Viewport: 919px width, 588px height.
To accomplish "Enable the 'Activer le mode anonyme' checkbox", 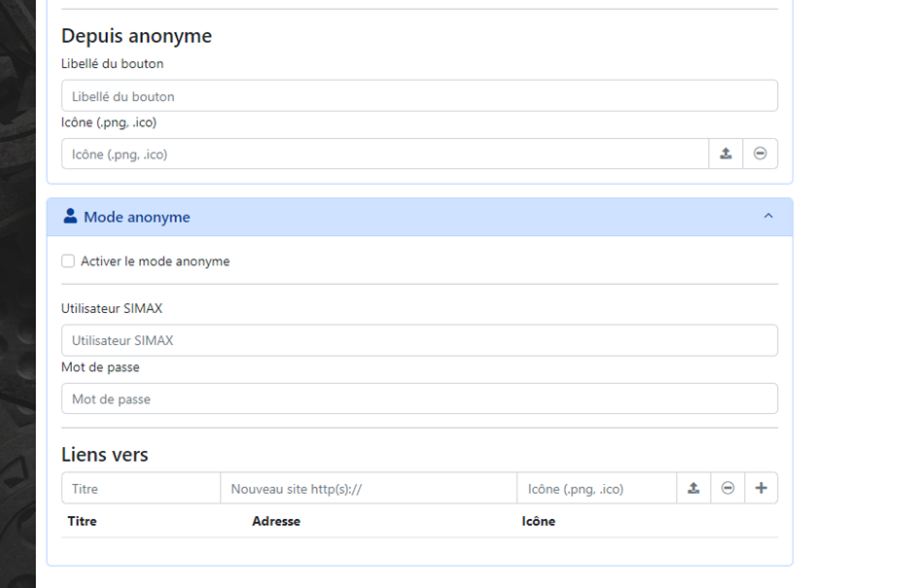I will 68,261.
